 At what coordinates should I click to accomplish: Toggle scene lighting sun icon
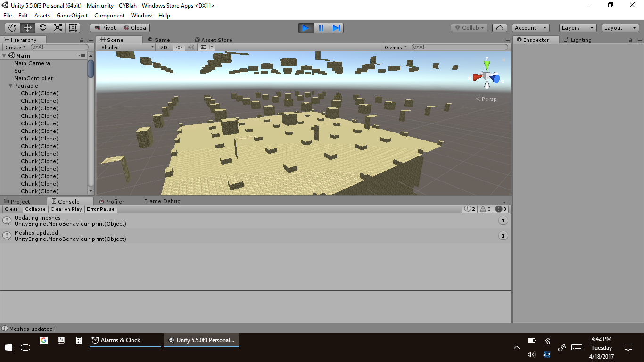coord(179,47)
